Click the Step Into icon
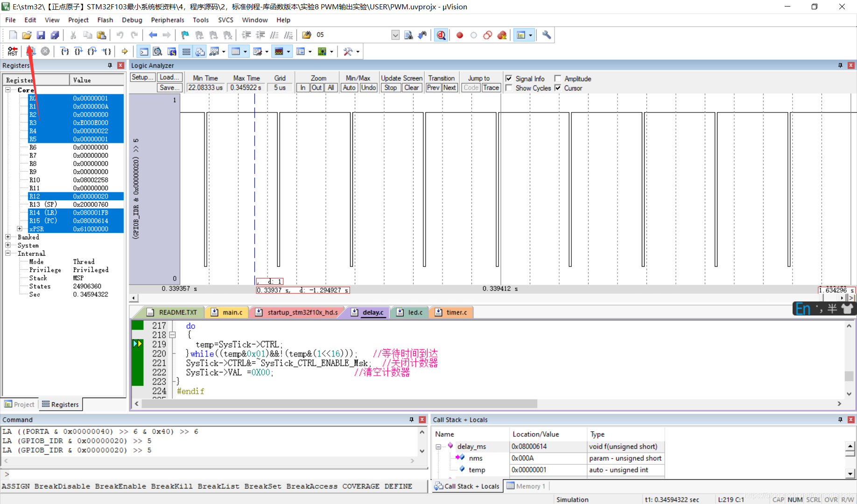The width and height of the screenshot is (857, 504). (64, 51)
